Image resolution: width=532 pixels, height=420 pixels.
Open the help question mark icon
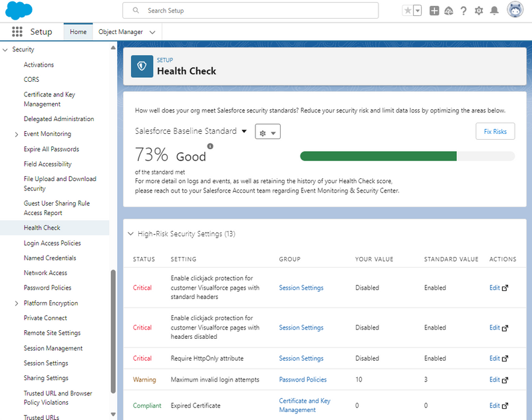(x=464, y=11)
